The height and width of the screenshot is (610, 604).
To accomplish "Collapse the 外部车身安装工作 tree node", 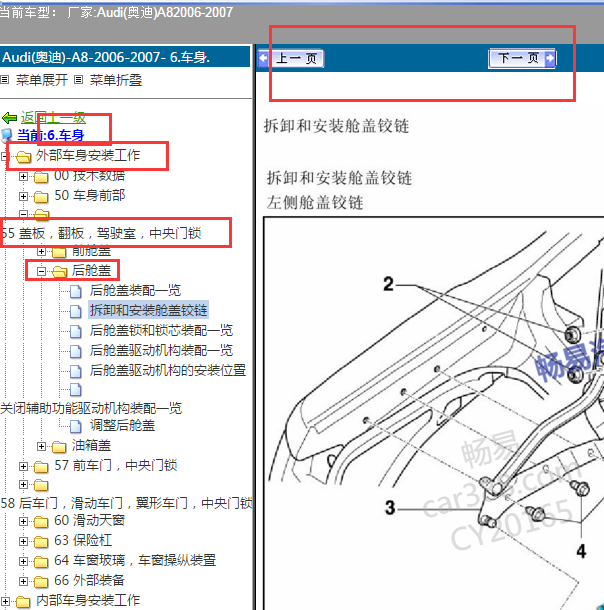I will click(x=5, y=156).
